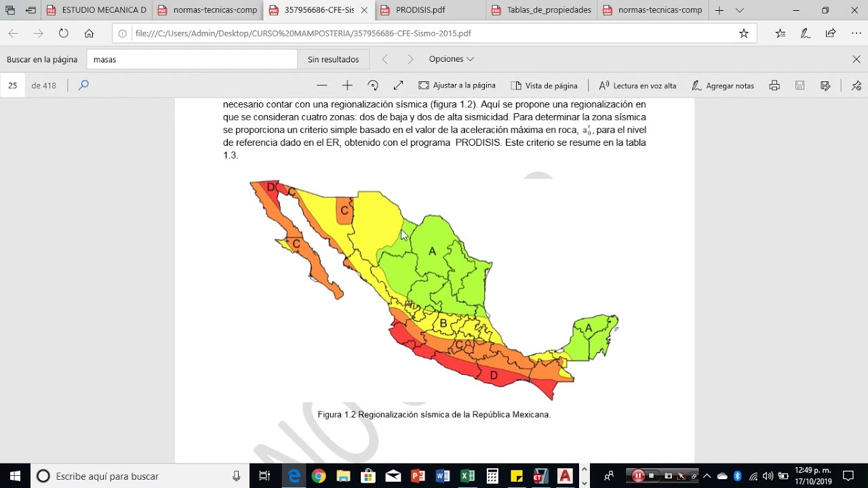Image resolution: width=868 pixels, height=488 pixels.
Task: Share this page
Action: 830,33
